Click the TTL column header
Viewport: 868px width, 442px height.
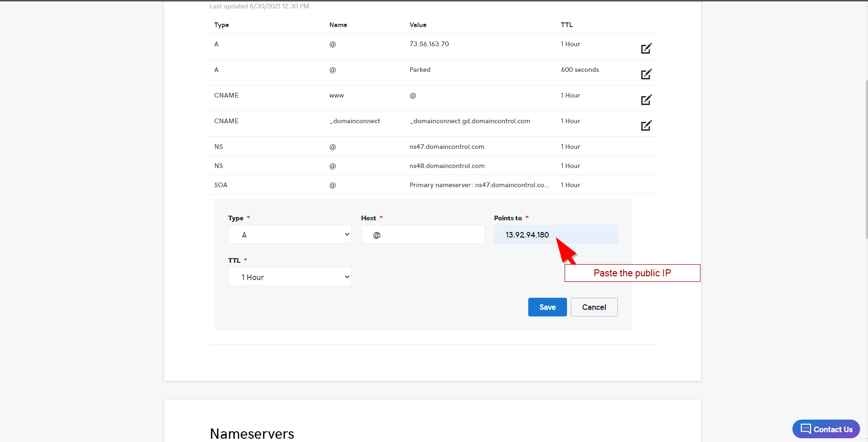tap(567, 25)
